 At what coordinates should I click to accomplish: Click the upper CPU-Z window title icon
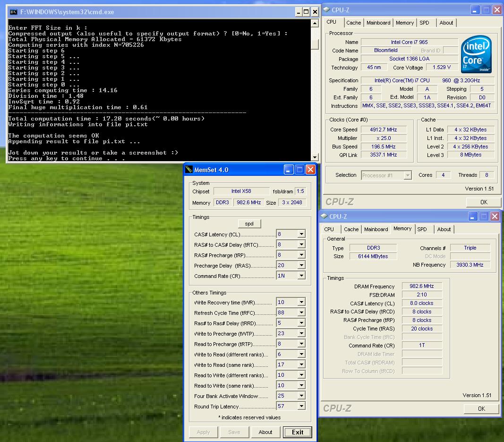[326, 9]
